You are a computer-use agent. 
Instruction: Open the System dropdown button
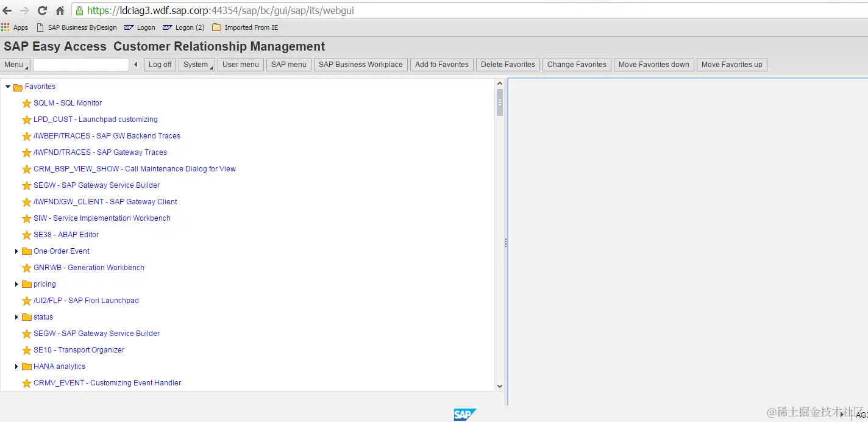pos(197,65)
